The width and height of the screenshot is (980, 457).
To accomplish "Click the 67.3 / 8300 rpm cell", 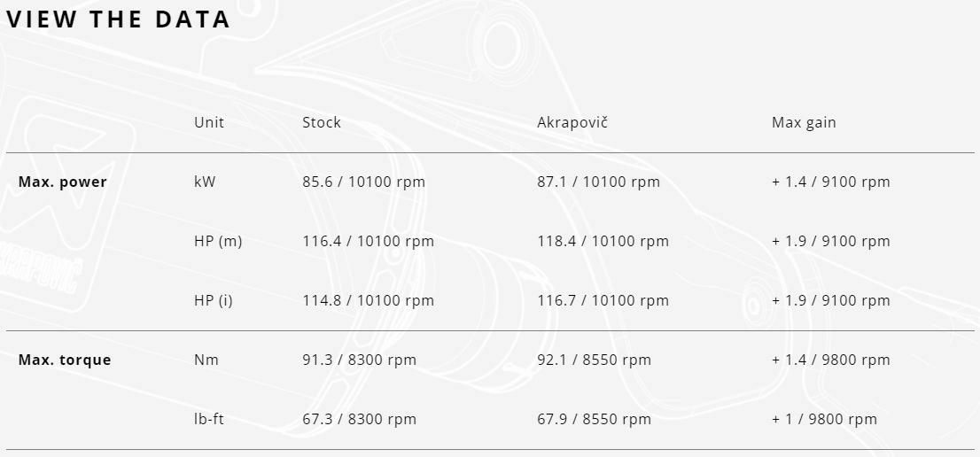I will click(x=360, y=419).
